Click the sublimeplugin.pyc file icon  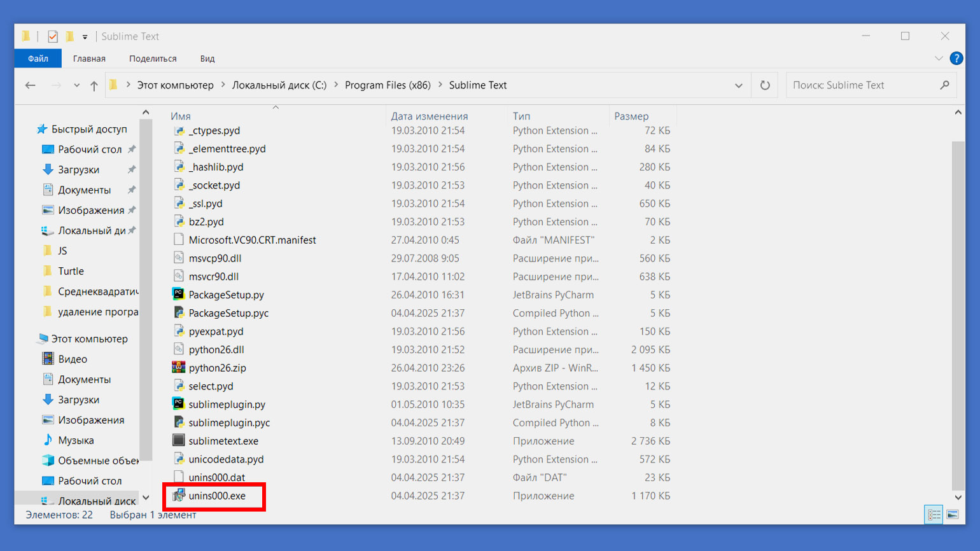[x=179, y=422]
